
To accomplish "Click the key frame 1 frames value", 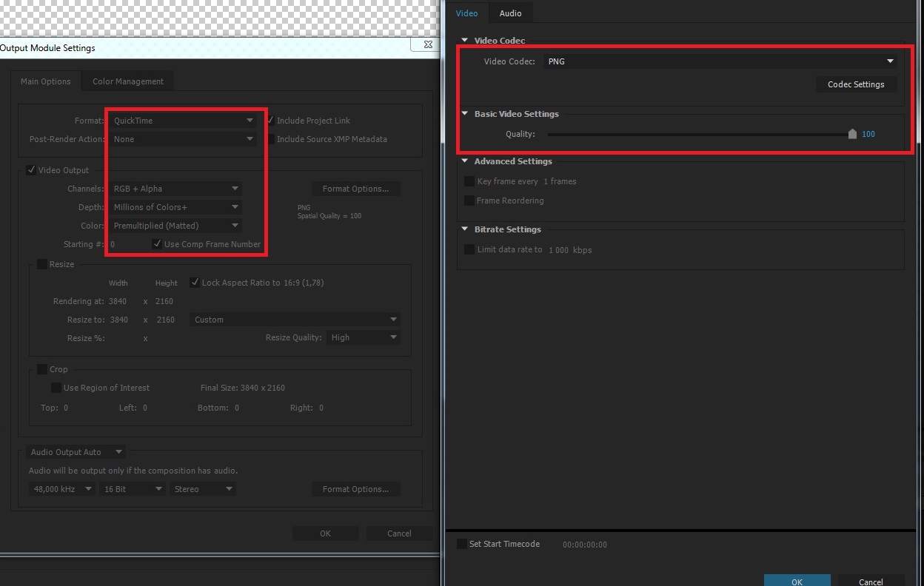I will [560, 181].
